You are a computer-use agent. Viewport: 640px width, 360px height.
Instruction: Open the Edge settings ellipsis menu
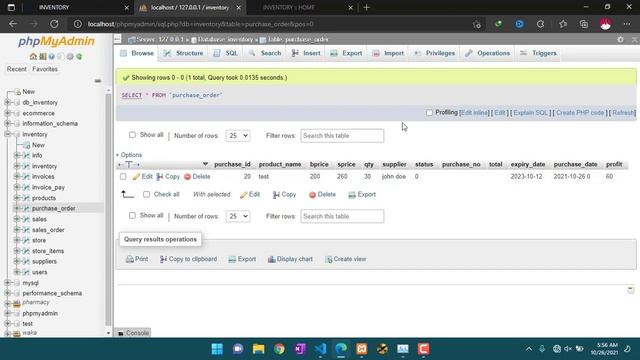(627, 24)
